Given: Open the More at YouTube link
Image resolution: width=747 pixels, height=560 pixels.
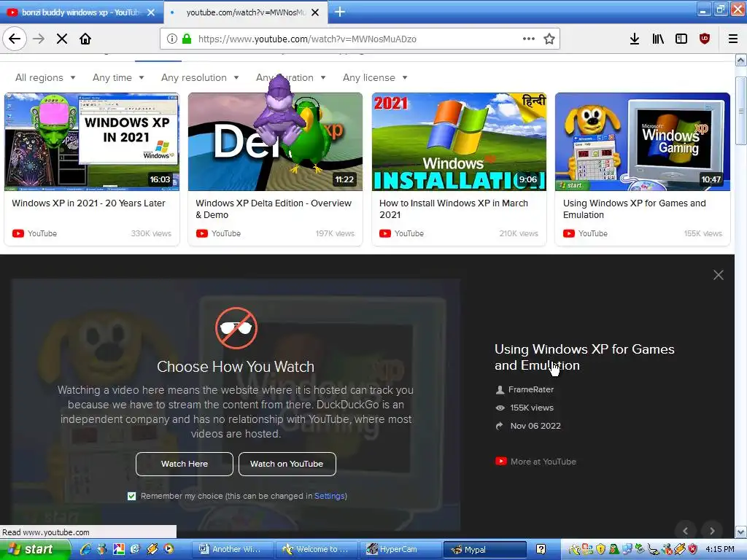Looking at the screenshot, I should click(535, 462).
